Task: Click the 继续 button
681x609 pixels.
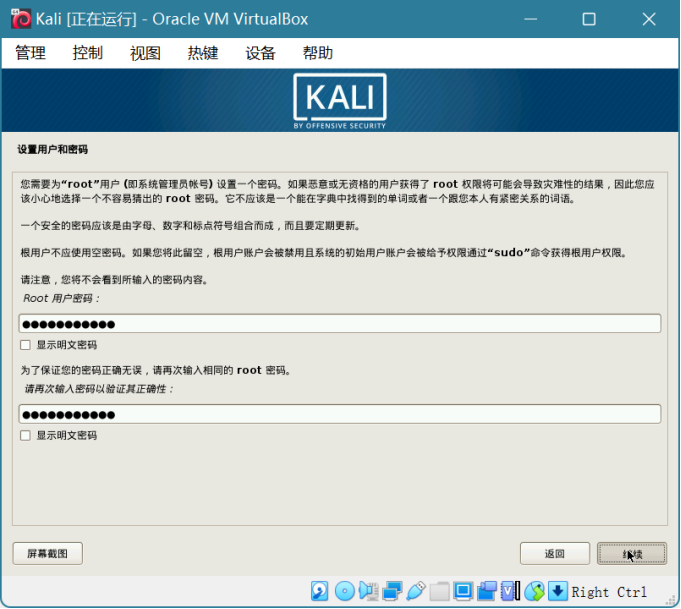Action: pos(632,553)
